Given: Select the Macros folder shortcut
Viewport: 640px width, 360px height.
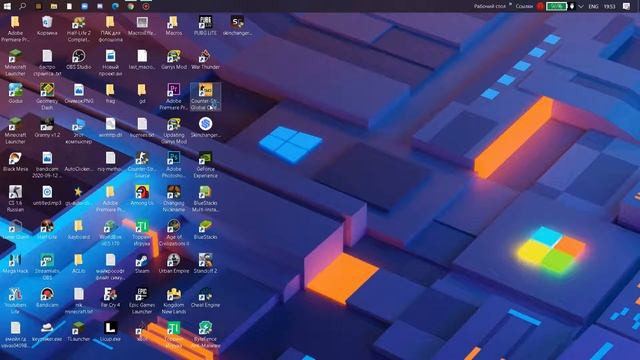Looking at the screenshot, I should pyautogui.click(x=174, y=26).
